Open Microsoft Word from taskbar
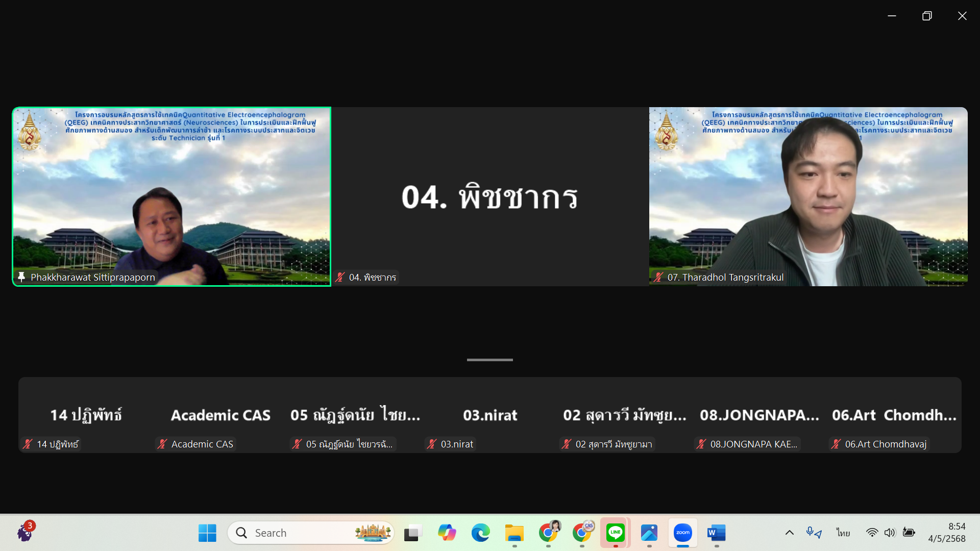This screenshot has width=980, height=551. pos(716,533)
